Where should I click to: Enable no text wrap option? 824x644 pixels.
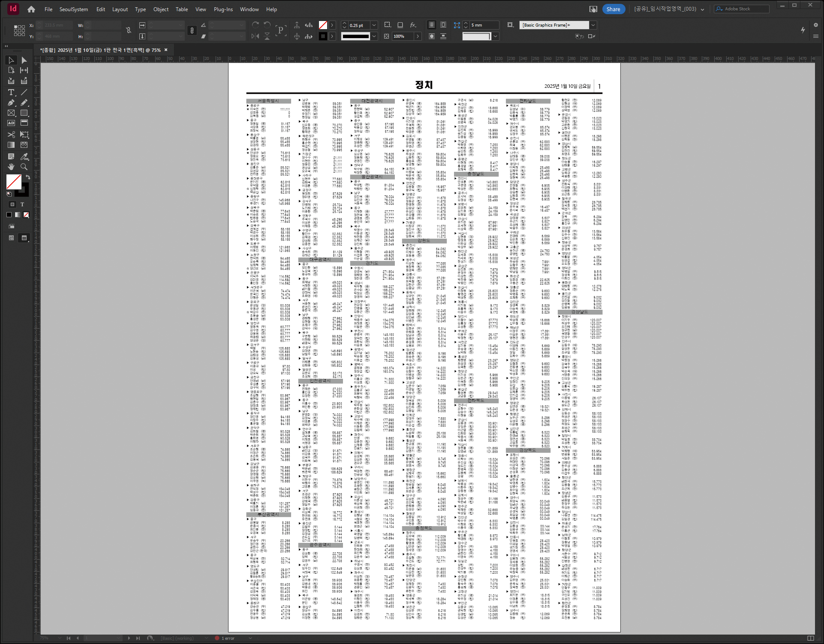click(432, 25)
